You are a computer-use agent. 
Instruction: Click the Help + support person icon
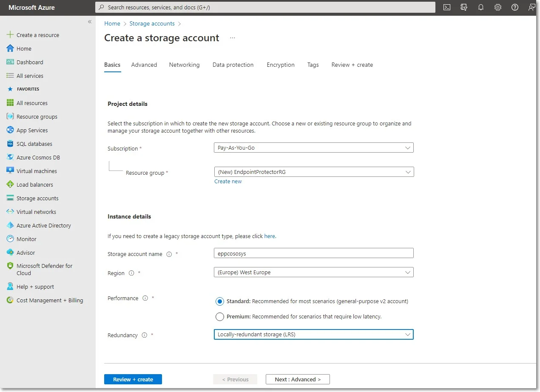coord(10,287)
